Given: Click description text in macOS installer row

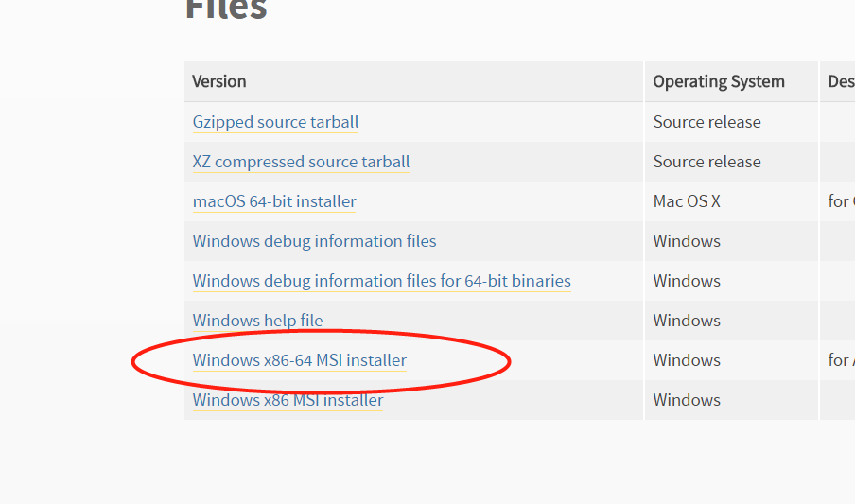Looking at the screenshot, I should coord(841,201).
